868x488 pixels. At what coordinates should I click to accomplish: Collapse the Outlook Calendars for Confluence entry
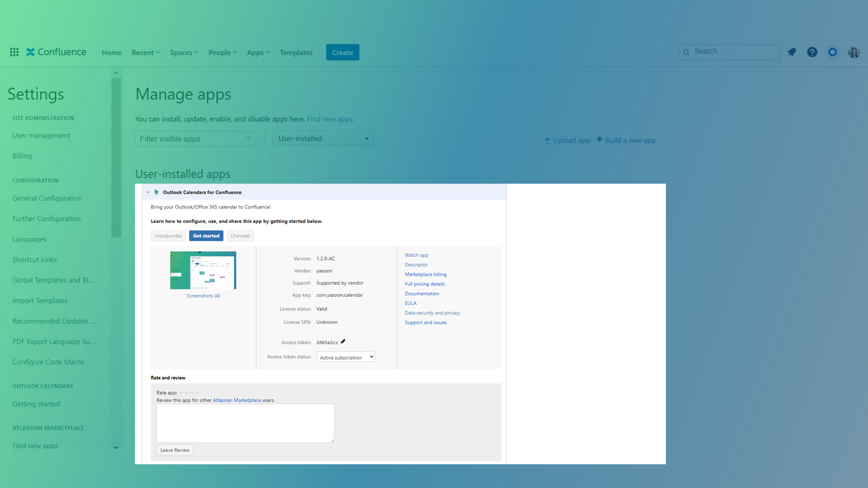point(149,192)
